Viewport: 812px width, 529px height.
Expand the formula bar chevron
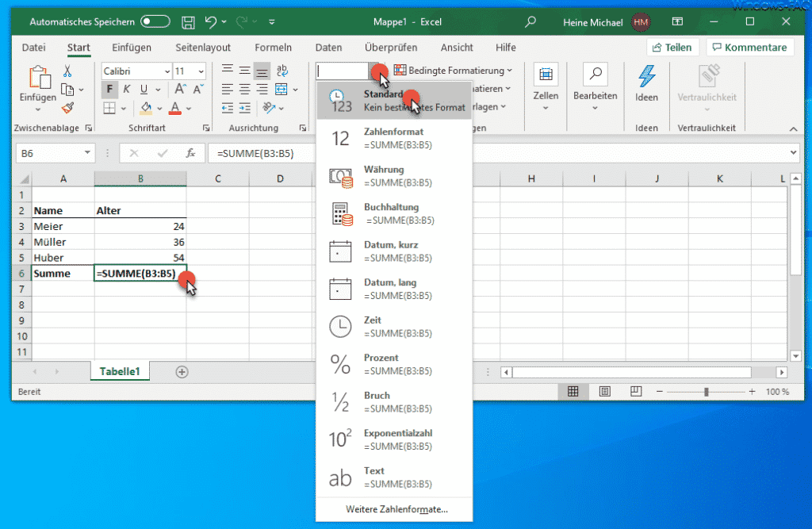point(793,153)
